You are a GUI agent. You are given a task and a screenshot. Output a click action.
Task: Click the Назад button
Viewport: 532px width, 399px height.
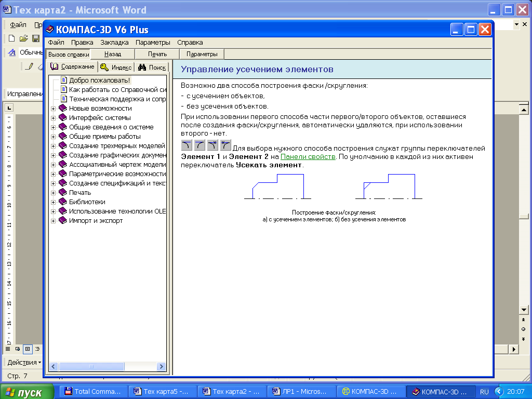113,54
